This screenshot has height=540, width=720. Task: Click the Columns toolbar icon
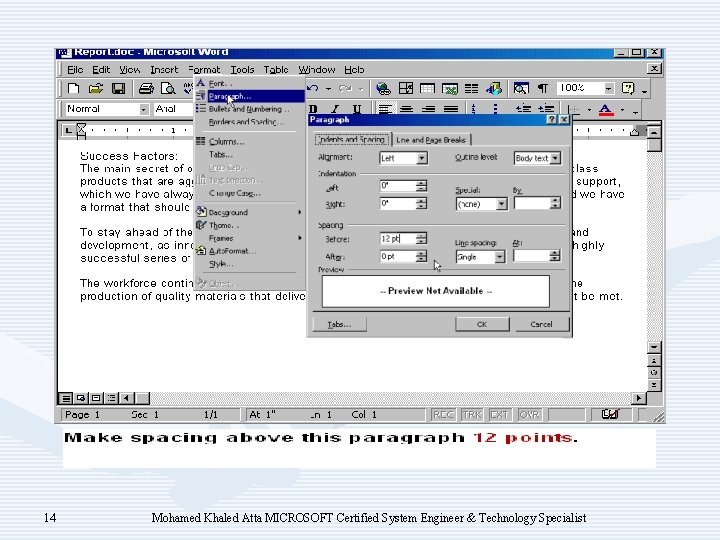[472, 88]
